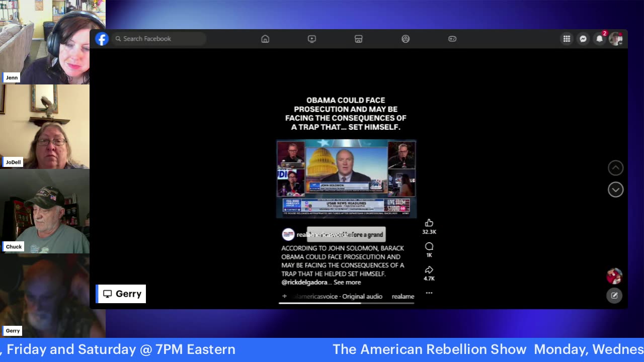Click the Facebook logo

point(102,39)
